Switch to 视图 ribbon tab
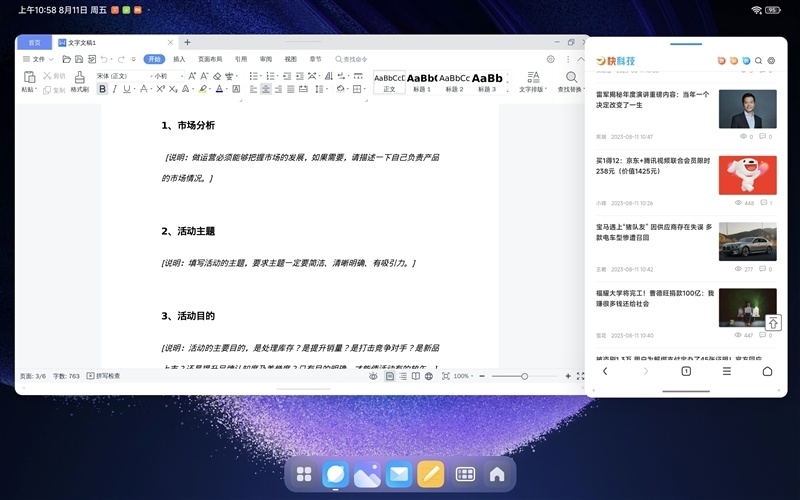This screenshot has height=500, width=800. pos(291,59)
